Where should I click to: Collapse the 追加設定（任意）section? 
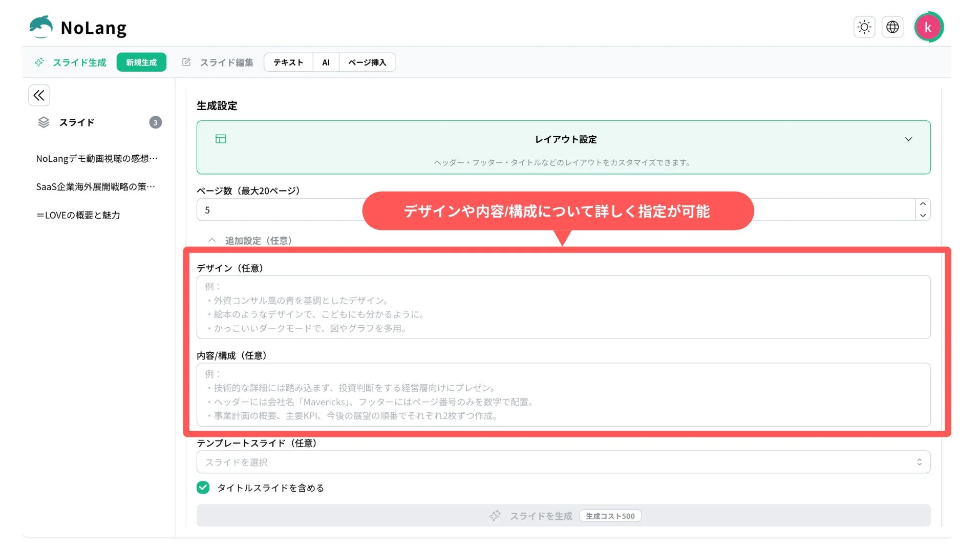(x=212, y=240)
